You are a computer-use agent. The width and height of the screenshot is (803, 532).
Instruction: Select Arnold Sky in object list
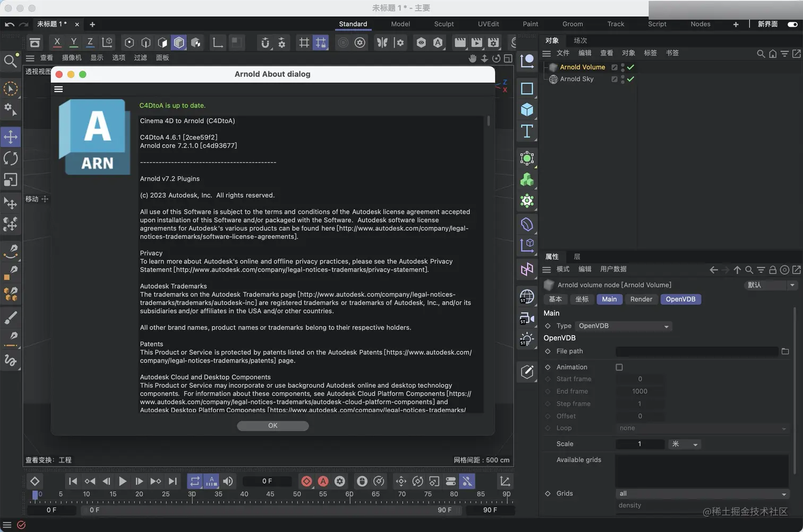[x=577, y=79]
